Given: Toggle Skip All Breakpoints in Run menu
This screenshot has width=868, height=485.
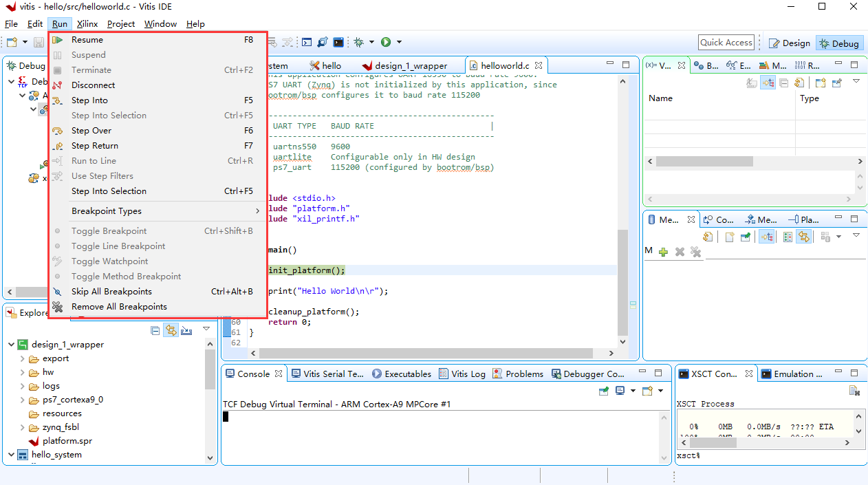Looking at the screenshot, I should click(x=111, y=292).
